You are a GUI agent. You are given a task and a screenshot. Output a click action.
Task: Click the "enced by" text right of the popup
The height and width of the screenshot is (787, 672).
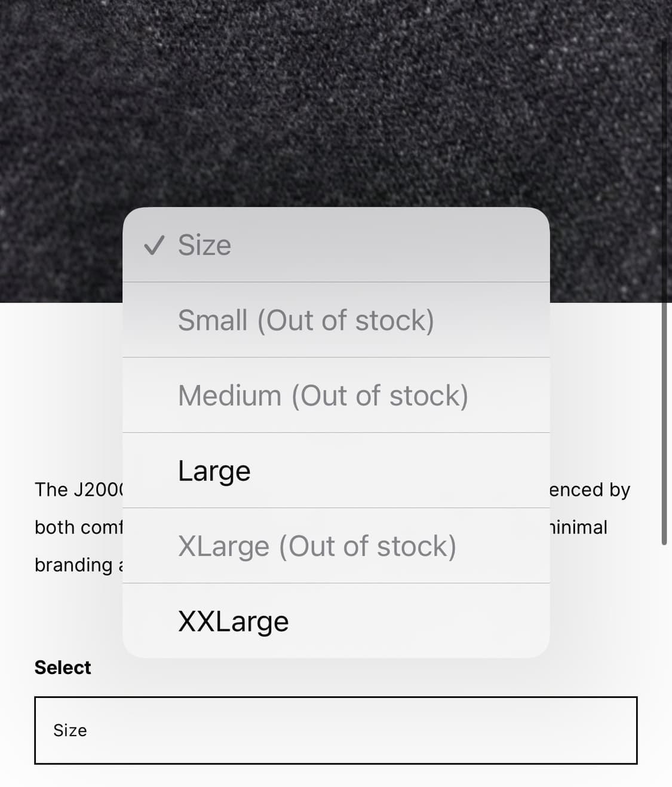pos(590,490)
